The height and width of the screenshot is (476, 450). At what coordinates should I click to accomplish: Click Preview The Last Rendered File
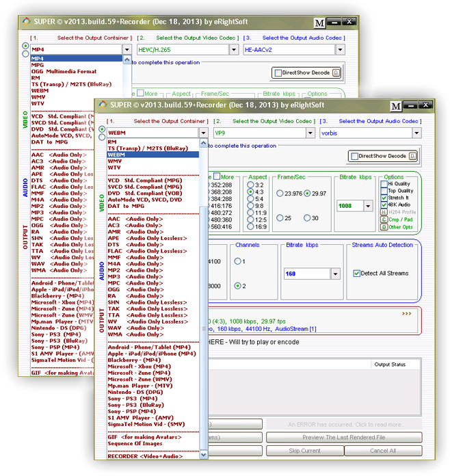tap(344, 438)
